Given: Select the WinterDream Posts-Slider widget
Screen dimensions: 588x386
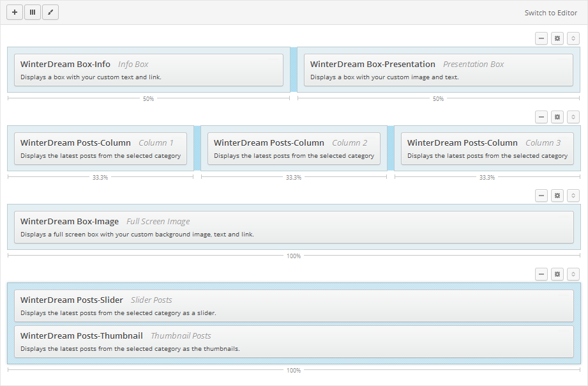Looking at the screenshot, I should coord(294,305).
